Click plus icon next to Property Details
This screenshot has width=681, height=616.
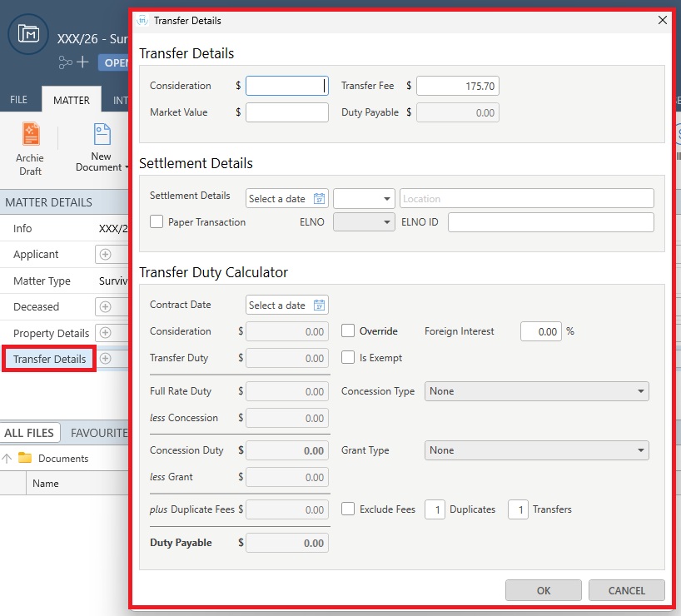click(105, 333)
